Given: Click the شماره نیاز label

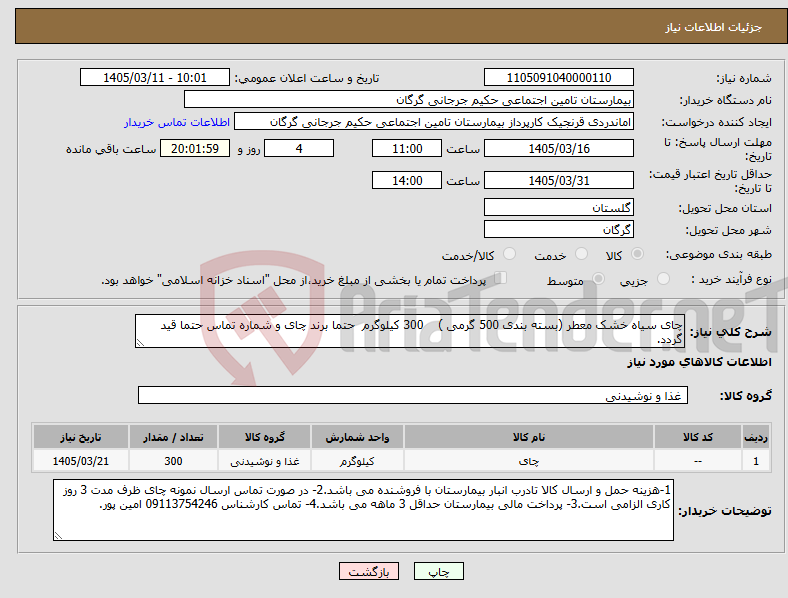Looking at the screenshot, I should [743, 78].
